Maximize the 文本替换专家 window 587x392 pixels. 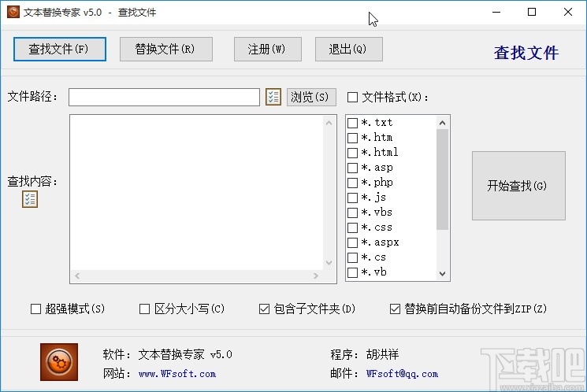(x=532, y=12)
